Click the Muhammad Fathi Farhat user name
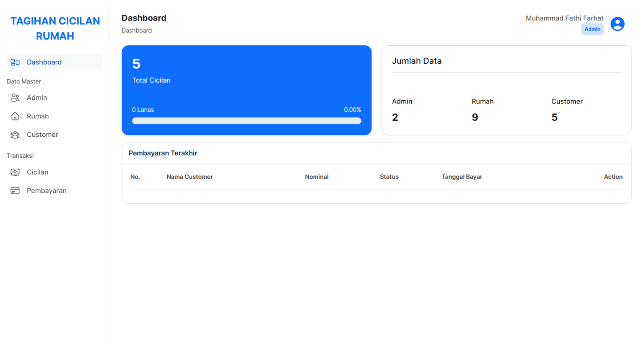Screen dimensions: 644x346 (564, 18)
